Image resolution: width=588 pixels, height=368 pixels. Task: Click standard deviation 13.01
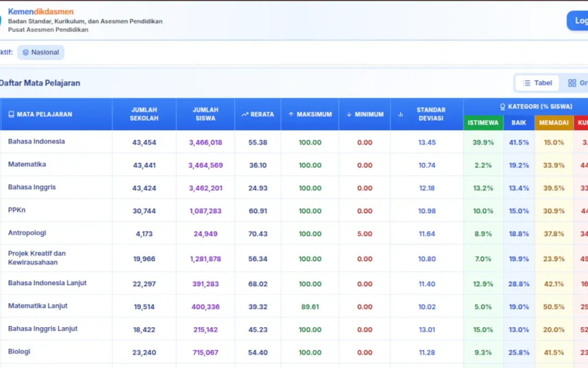[427, 330]
